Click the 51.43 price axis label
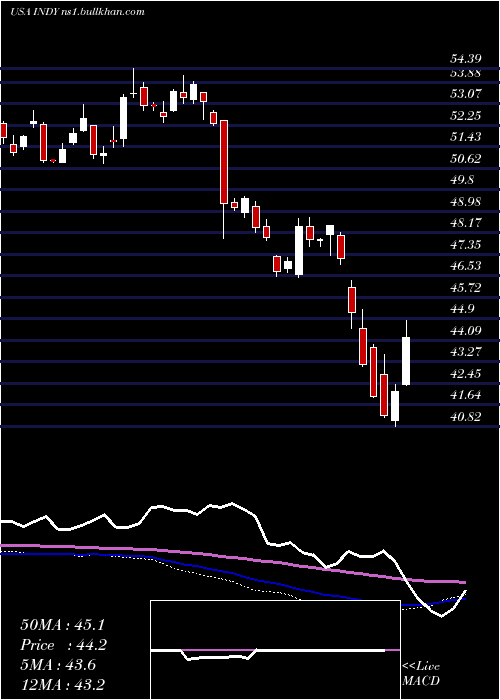Viewport: 500px width, 700px height. pyautogui.click(x=465, y=137)
